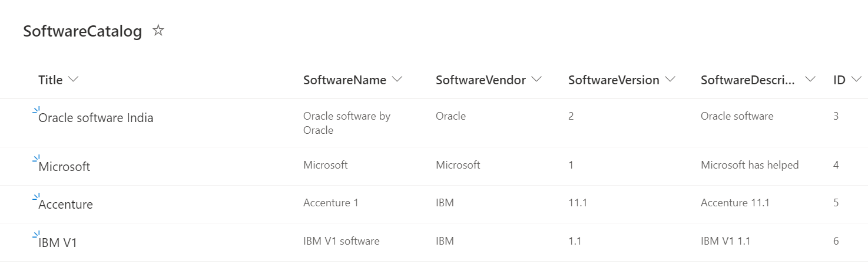Image resolution: width=868 pixels, height=280 pixels.
Task: Open SoftwareVendor column dropdown arrow
Action: 536,80
